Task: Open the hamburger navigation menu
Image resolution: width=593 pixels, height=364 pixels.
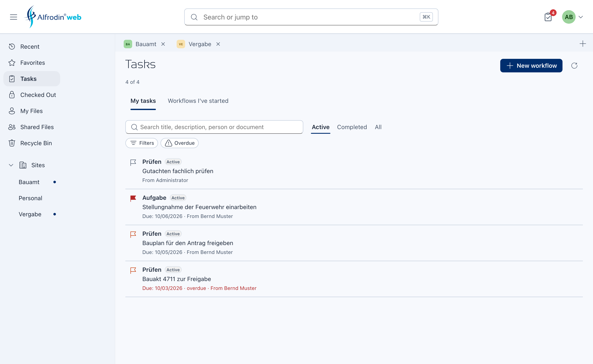Action: (14, 17)
